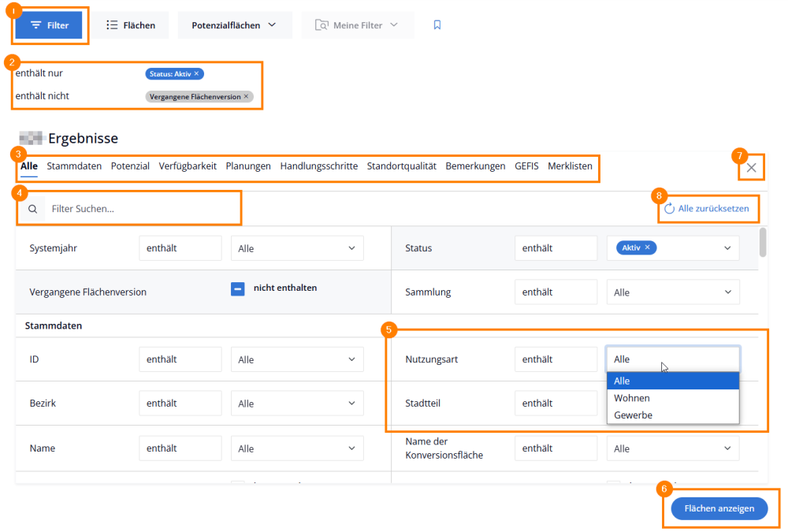Remove the Aktiv tag in the Status dropdown

(648, 247)
